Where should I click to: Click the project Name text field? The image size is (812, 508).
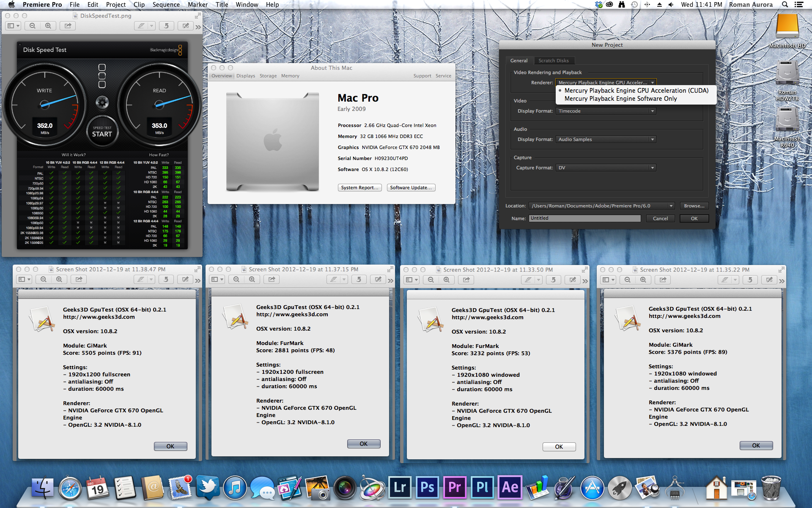[584, 218]
